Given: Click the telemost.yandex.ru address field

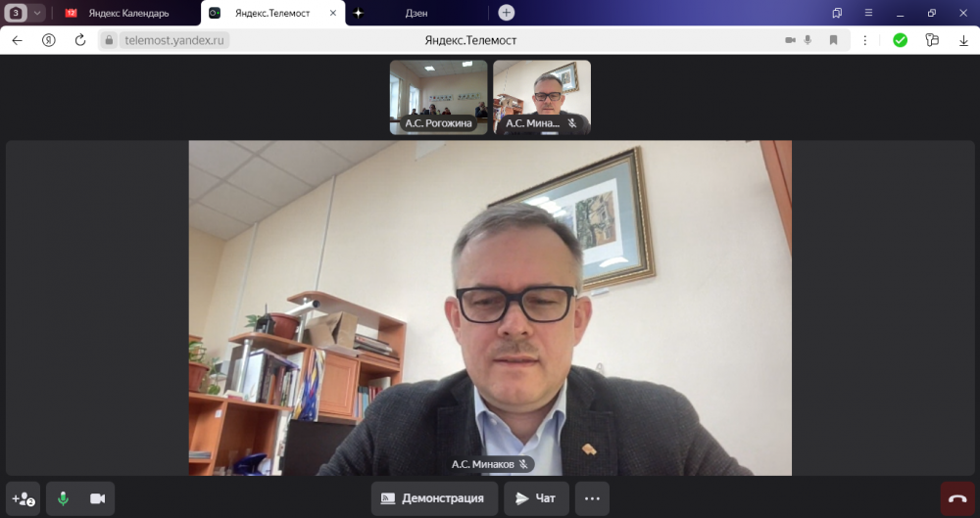Looking at the screenshot, I should click(x=176, y=40).
